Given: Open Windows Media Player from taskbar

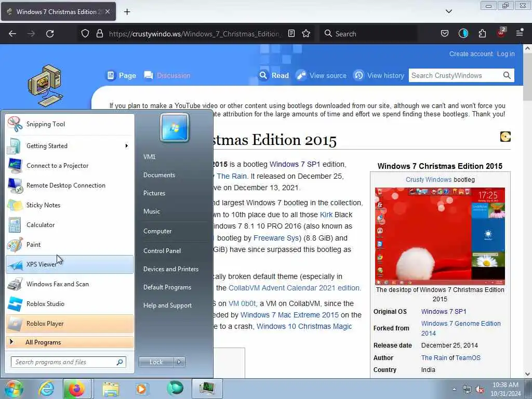Looking at the screenshot, I should click(x=141, y=389).
